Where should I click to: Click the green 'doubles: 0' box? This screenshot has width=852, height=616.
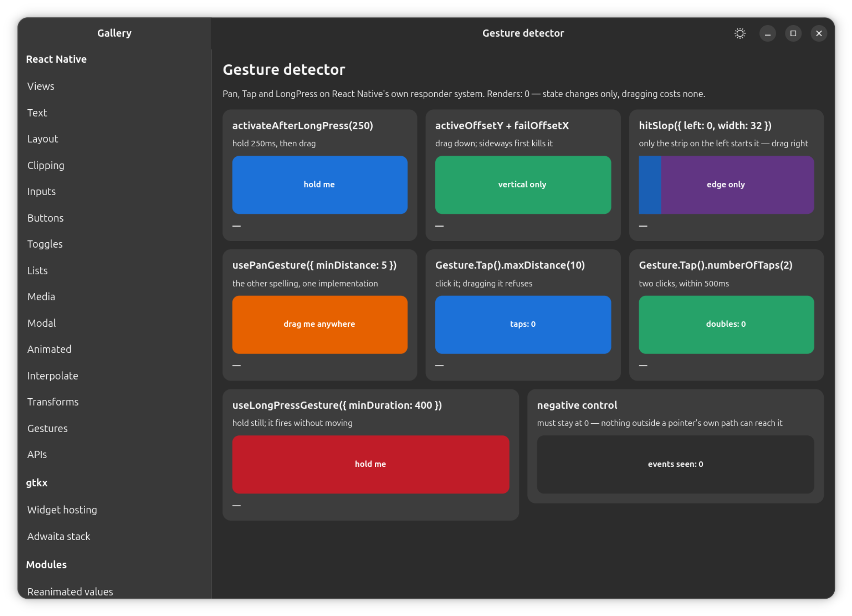727,325
